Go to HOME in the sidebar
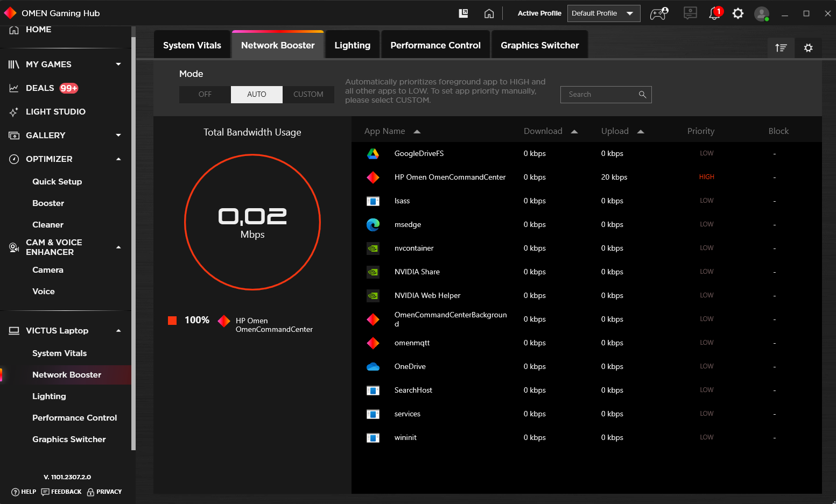 39,30
